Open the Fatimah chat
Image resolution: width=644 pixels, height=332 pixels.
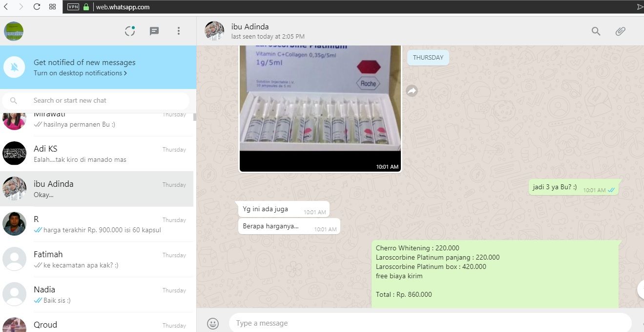click(x=97, y=259)
